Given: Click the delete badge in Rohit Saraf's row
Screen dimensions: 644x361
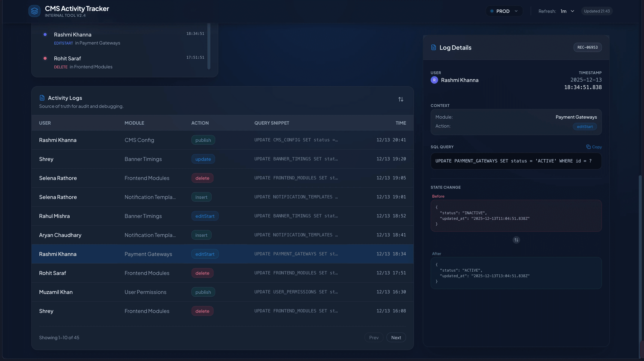Looking at the screenshot, I should (x=202, y=273).
